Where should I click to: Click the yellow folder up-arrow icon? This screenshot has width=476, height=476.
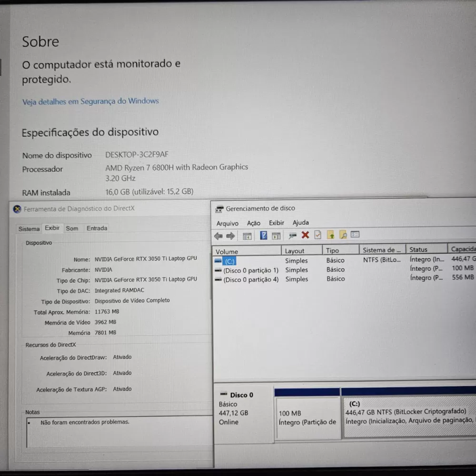[x=330, y=235]
